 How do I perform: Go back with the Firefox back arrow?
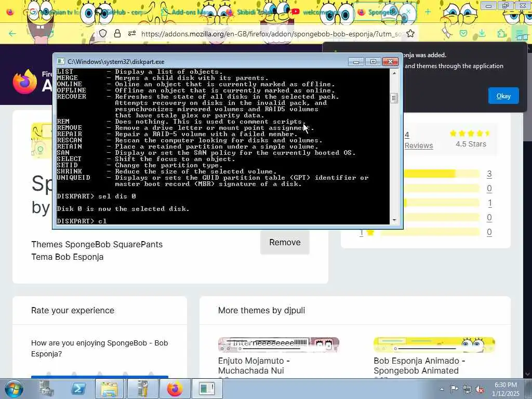click(x=12, y=34)
